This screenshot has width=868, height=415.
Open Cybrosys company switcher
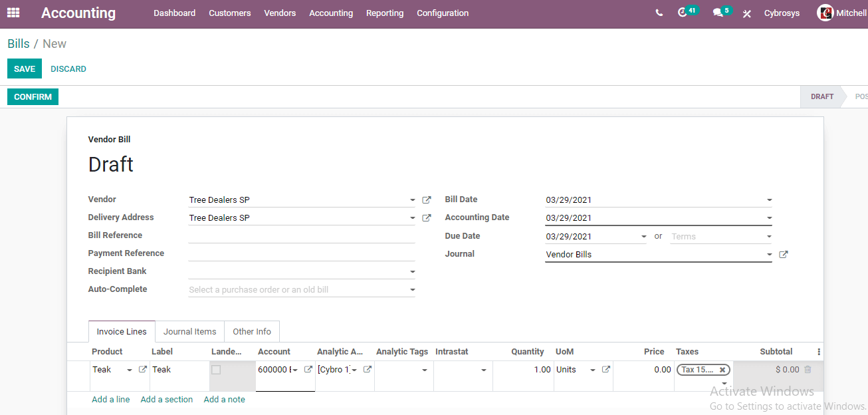(782, 13)
